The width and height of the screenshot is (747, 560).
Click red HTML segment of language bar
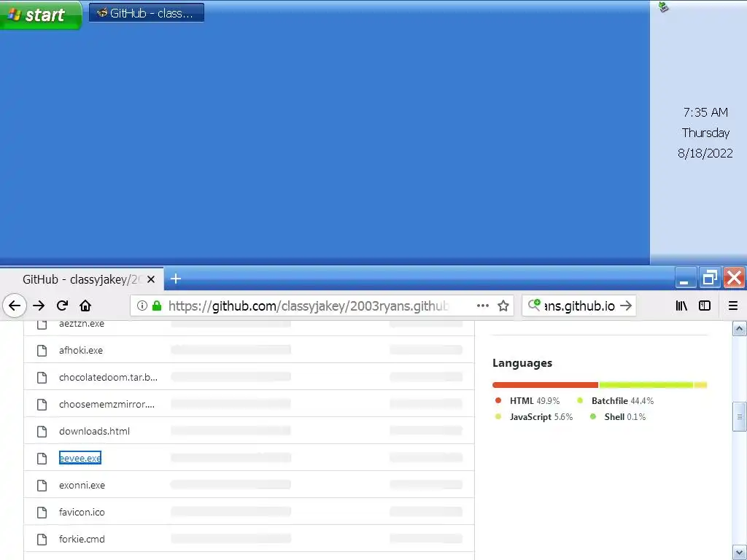(x=545, y=385)
